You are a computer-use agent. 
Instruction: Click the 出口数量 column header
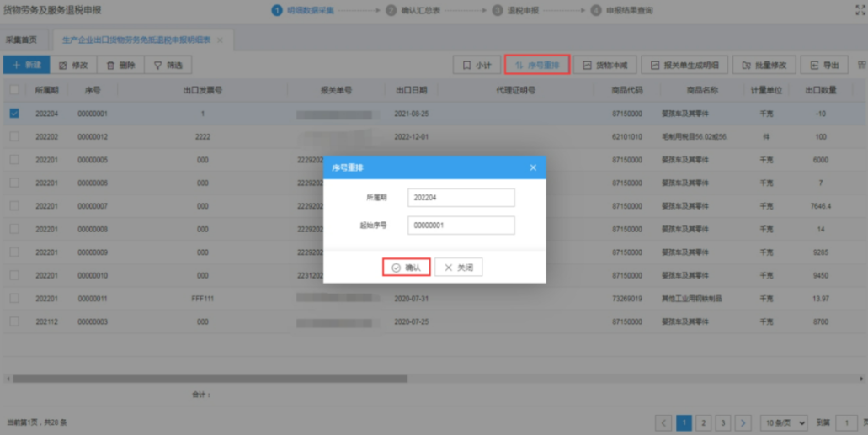820,90
